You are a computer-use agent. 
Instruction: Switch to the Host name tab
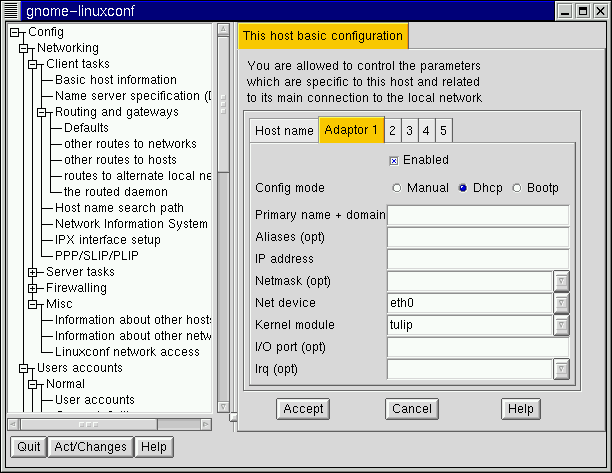point(284,131)
